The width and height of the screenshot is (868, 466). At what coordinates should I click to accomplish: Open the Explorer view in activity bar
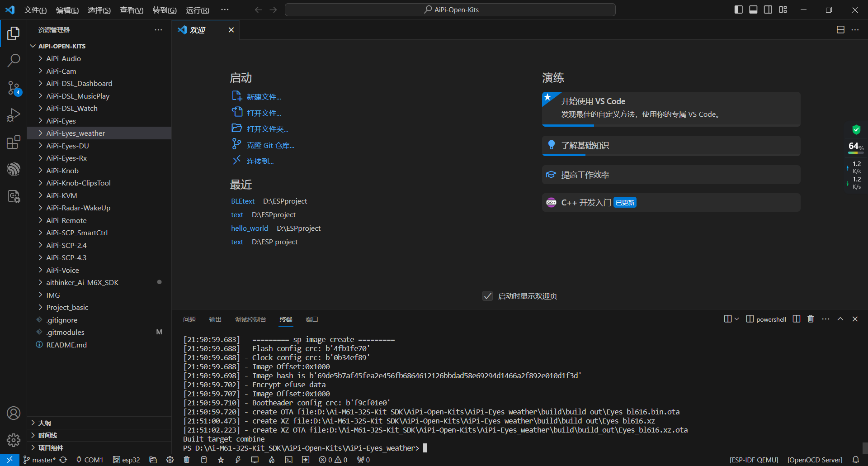pyautogui.click(x=14, y=33)
